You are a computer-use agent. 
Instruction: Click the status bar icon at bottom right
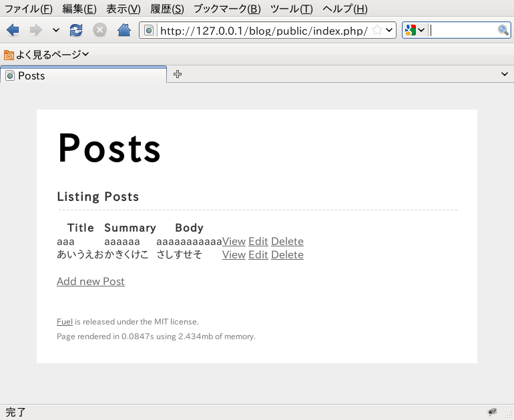tap(492, 412)
